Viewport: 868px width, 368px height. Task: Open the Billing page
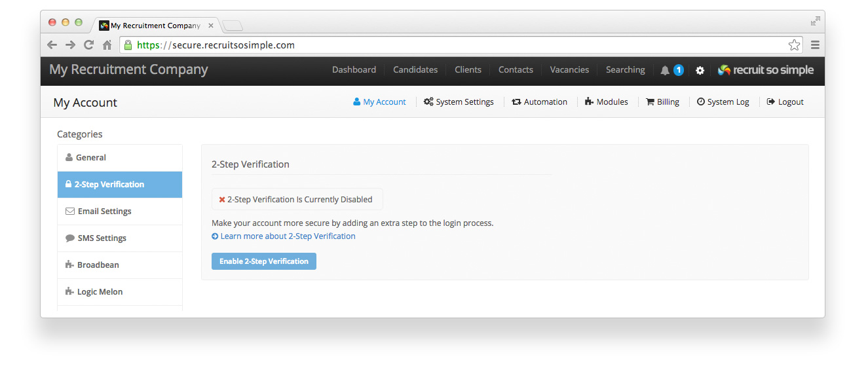pos(662,101)
